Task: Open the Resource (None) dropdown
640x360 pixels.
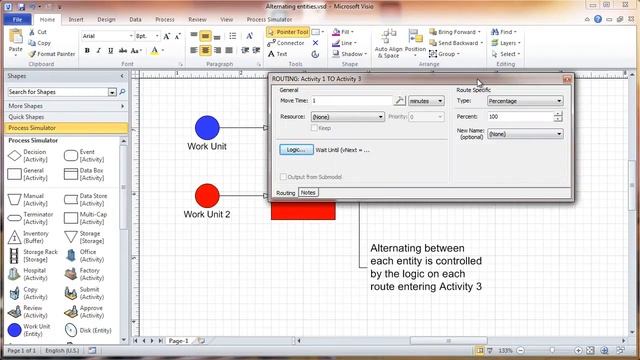Action: tap(347, 117)
